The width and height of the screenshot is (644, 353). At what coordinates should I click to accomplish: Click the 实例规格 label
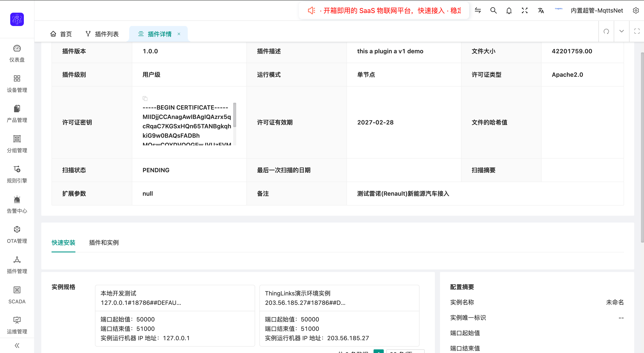[x=63, y=287]
